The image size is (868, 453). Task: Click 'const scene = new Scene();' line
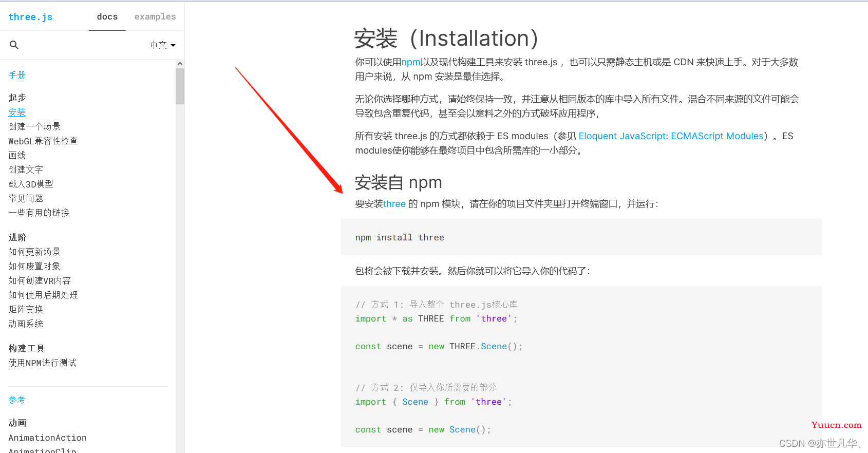(423, 429)
